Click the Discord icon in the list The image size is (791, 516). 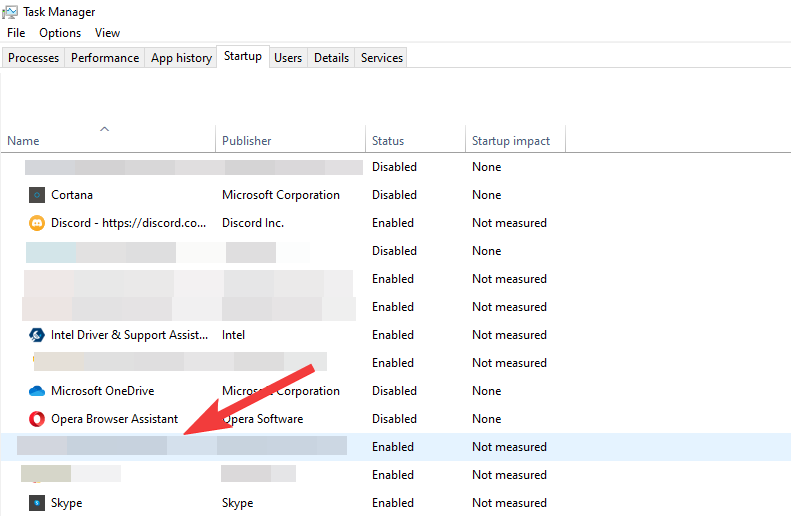pyautogui.click(x=37, y=223)
